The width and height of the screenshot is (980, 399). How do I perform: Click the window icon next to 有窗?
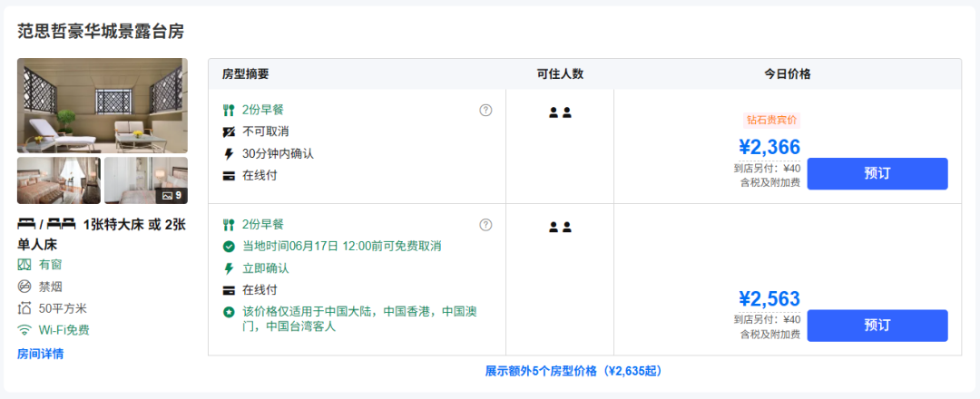(24, 265)
